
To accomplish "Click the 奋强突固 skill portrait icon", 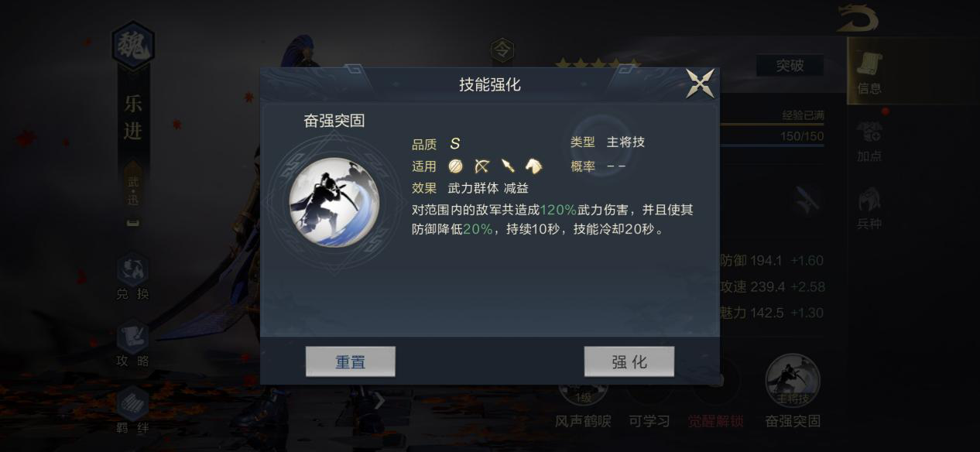I will pos(334,202).
